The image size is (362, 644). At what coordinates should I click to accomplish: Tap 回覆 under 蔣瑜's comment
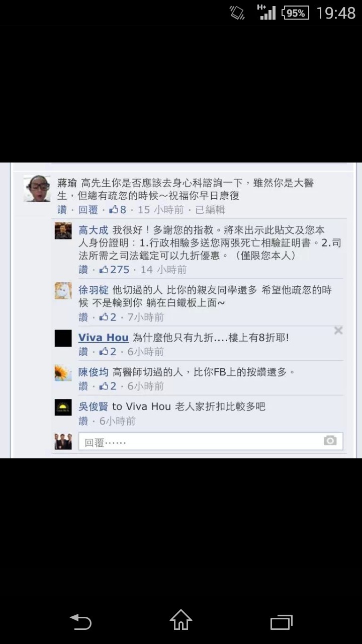(x=88, y=210)
